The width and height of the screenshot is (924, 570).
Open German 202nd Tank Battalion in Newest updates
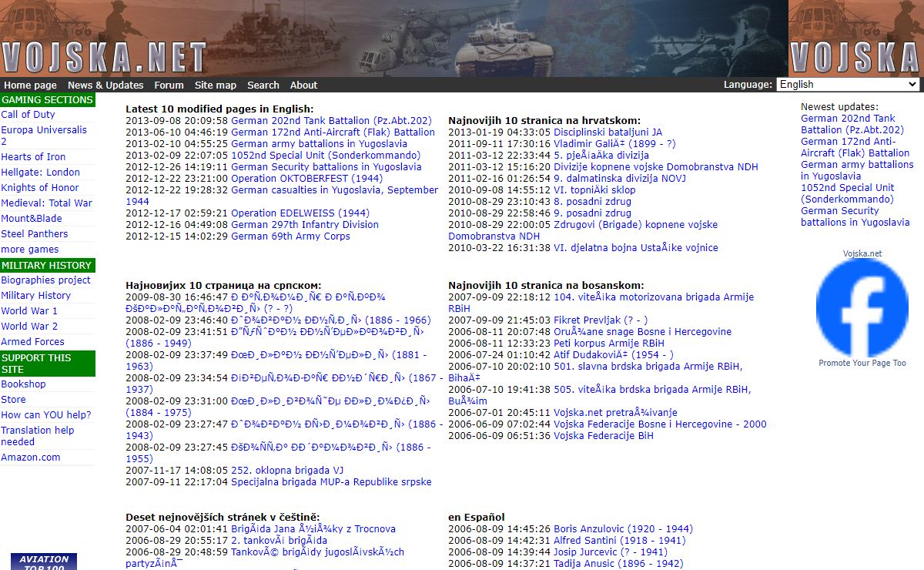(x=852, y=124)
